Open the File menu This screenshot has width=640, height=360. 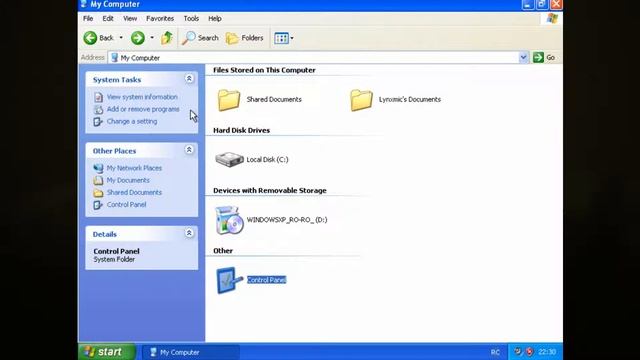pos(88,18)
